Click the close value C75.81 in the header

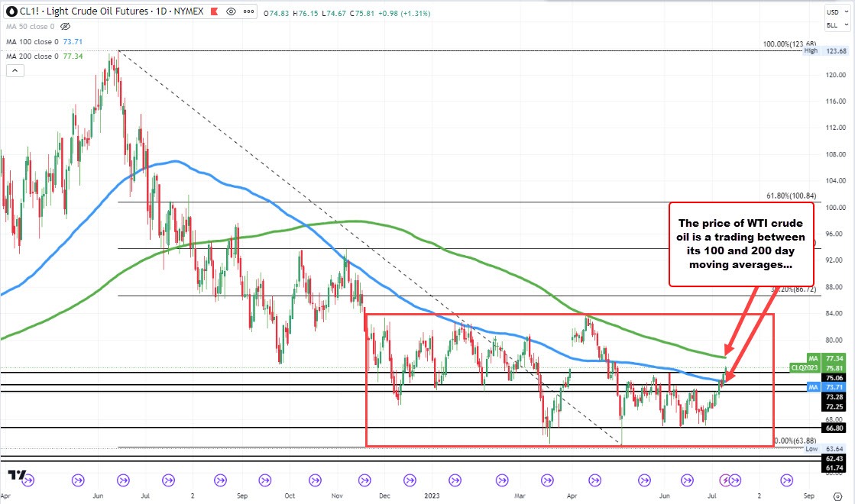[362, 13]
